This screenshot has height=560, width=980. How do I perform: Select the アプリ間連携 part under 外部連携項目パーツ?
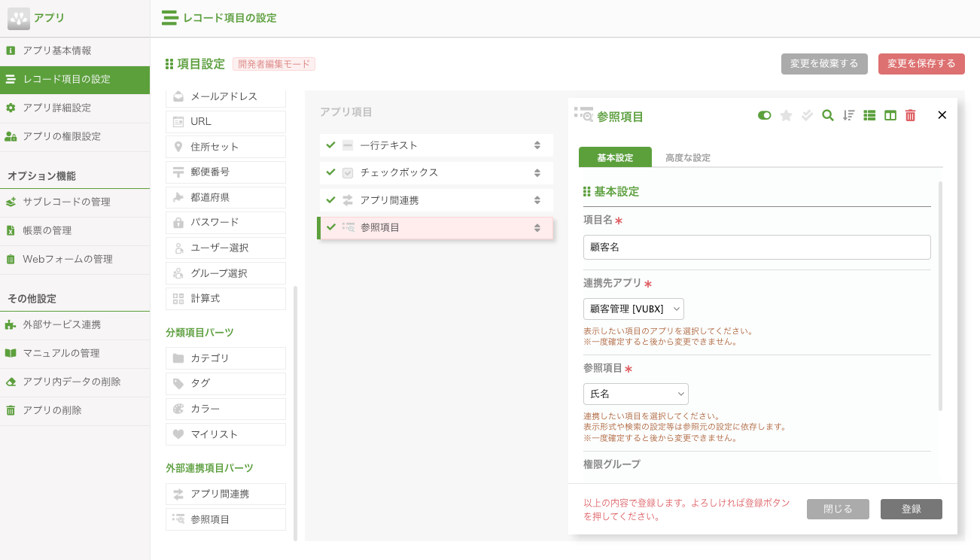tap(226, 494)
